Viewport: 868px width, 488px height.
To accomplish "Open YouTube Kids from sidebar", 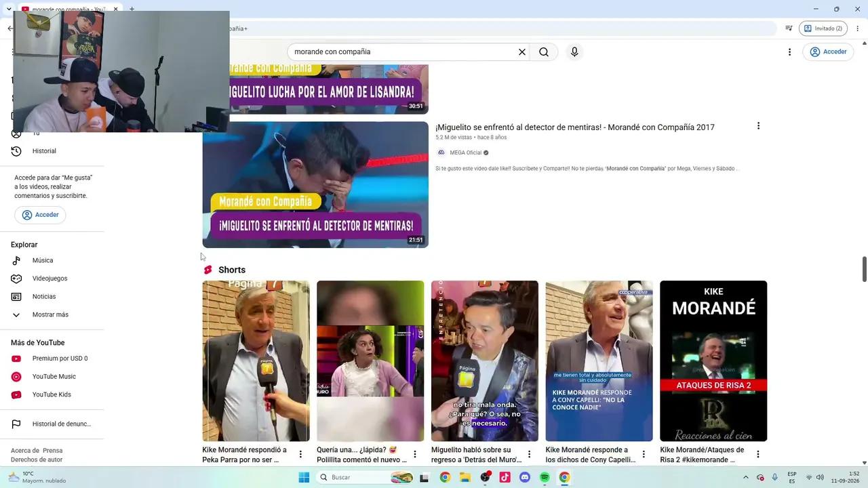I will 52,394.
